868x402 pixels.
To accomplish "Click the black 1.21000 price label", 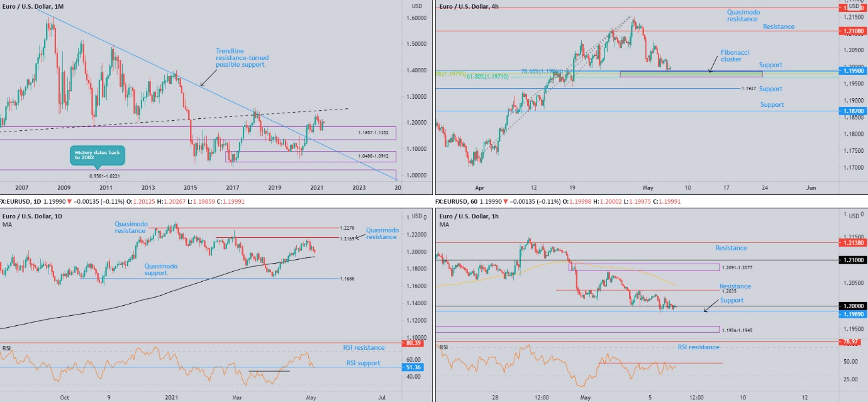I will tap(854, 260).
